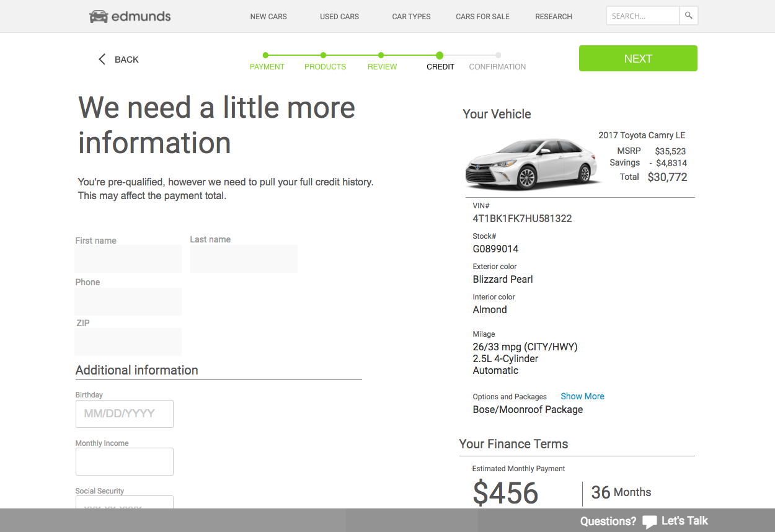Viewport: 775px width, 532px height.
Task: Click the back chevron arrow icon
Action: click(x=102, y=60)
